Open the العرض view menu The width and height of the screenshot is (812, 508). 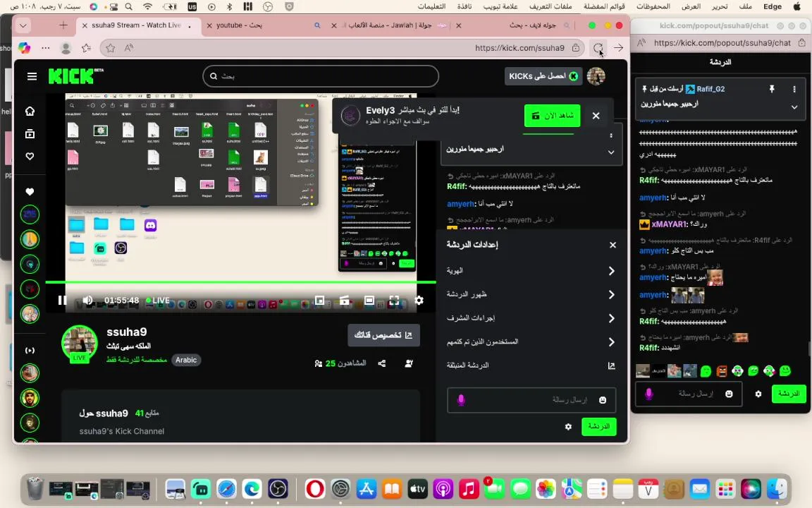click(691, 6)
